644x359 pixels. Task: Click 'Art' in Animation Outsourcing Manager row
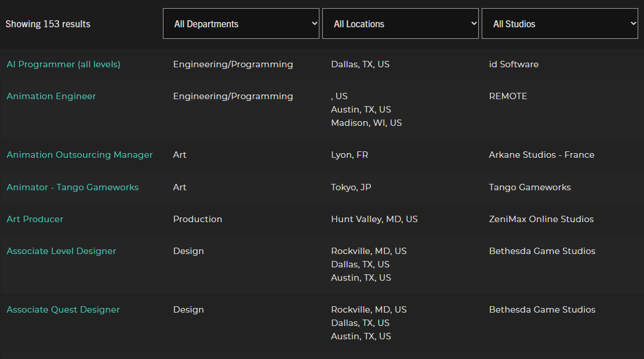(x=180, y=155)
